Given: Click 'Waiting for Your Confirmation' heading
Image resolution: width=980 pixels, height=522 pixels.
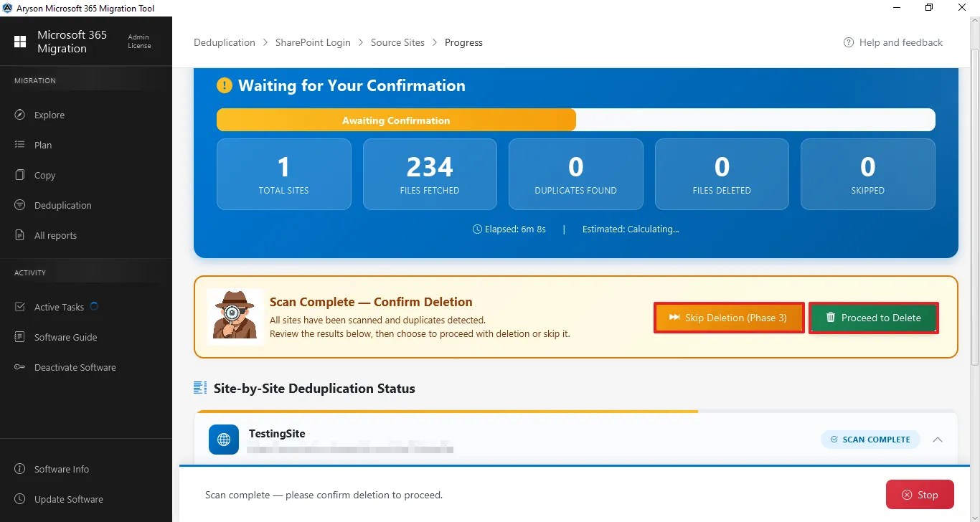Looking at the screenshot, I should pos(352,86).
